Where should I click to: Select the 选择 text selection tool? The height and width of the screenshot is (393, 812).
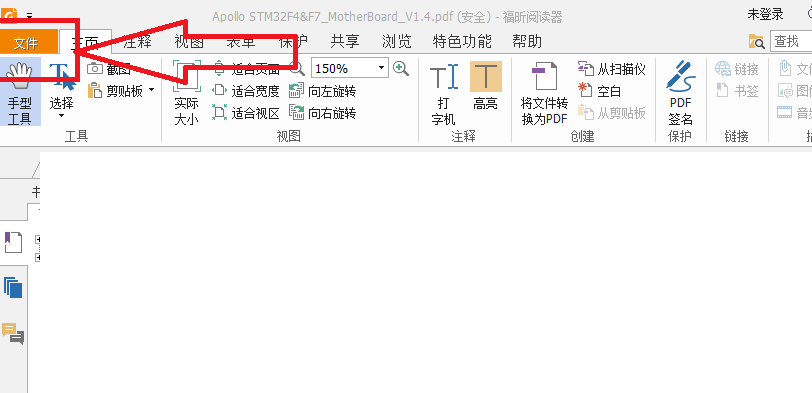[x=61, y=85]
